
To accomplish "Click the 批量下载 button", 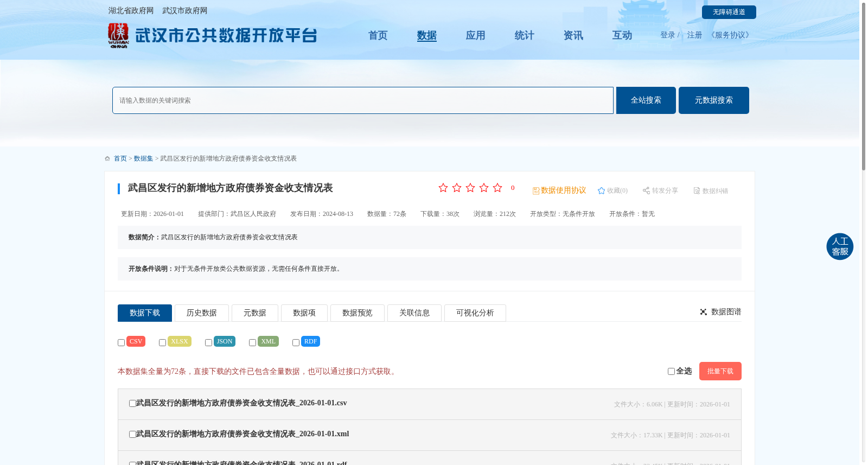I will 720,371.
